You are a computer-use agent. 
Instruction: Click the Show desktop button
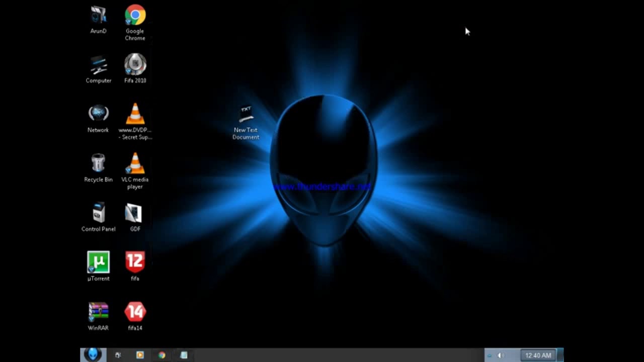[x=560, y=355]
